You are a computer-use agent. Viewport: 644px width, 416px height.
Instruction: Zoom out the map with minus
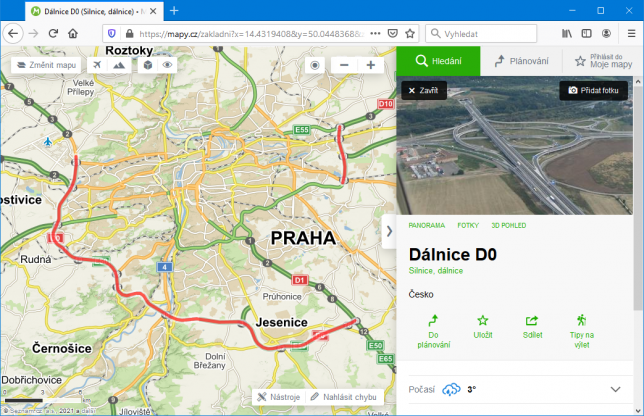(x=344, y=65)
